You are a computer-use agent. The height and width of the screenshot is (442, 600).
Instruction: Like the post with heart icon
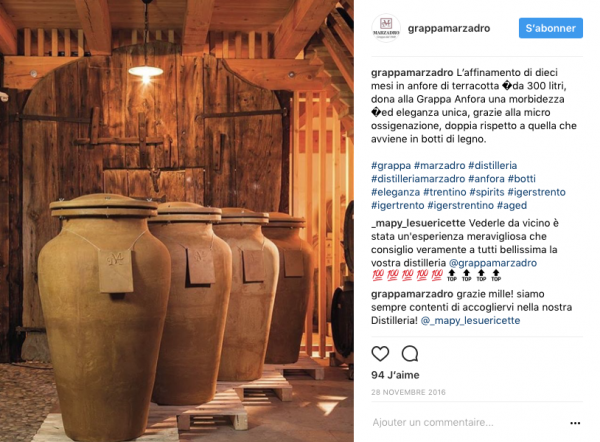pyautogui.click(x=380, y=354)
